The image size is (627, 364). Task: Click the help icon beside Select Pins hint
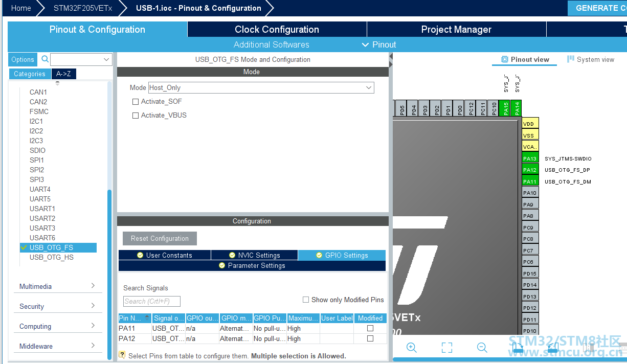[122, 355]
